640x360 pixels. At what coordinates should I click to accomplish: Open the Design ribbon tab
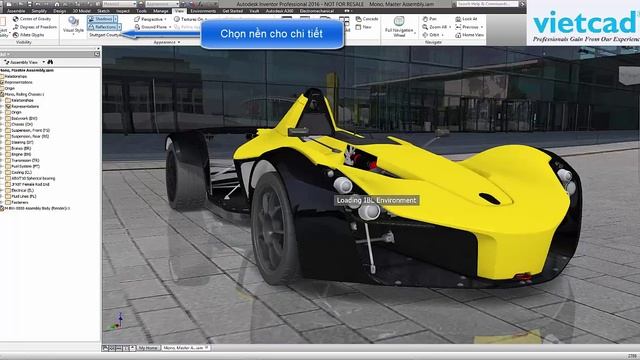tap(60, 11)
